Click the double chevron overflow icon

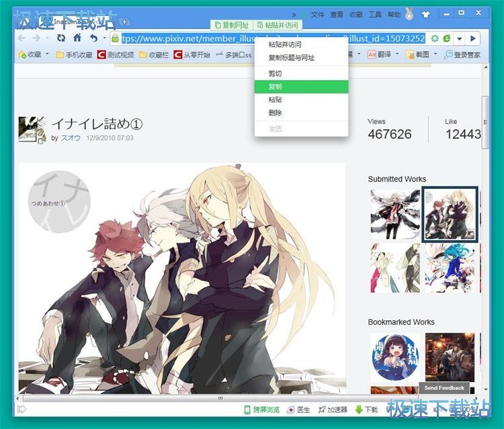(294, 15)
